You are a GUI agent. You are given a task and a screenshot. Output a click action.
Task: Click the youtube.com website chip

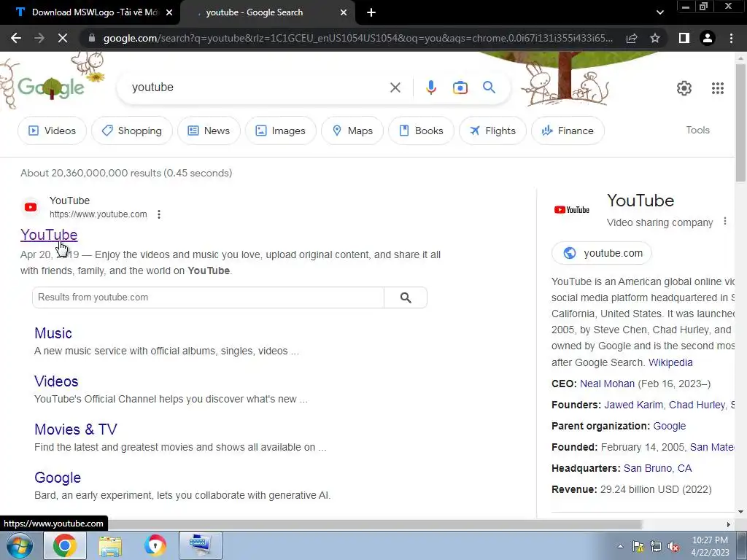click(602, 253)
